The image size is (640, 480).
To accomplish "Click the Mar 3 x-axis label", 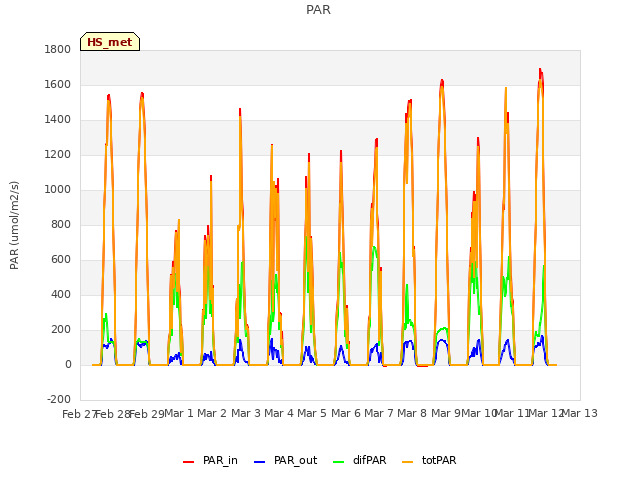I will pyautogui.click(x=246, y=414).
